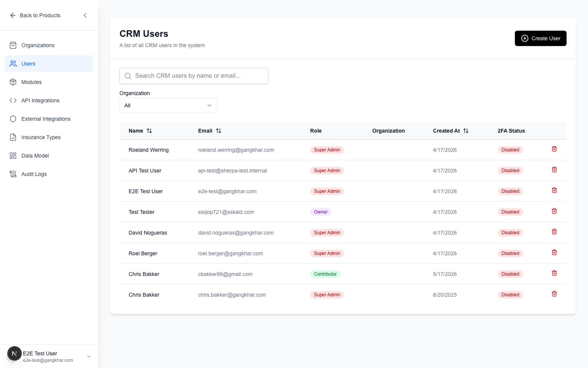
Task: Click the Users people icon
Action: tap(13, 64)
